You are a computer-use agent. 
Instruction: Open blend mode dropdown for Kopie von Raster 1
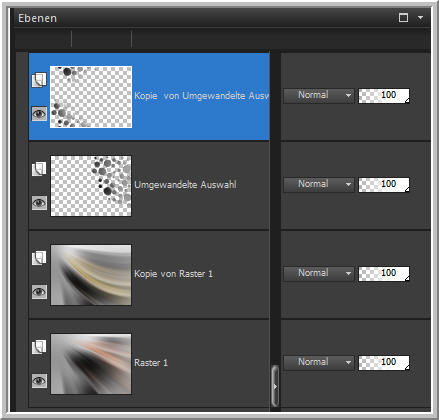319,273
